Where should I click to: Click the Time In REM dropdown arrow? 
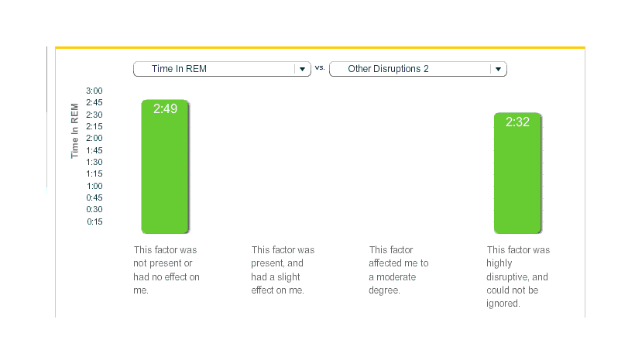tap(301, 69)
